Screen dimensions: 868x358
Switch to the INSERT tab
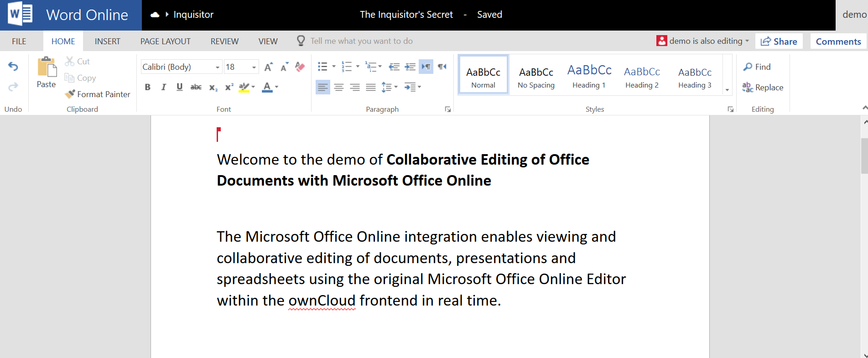pos(108,41)
